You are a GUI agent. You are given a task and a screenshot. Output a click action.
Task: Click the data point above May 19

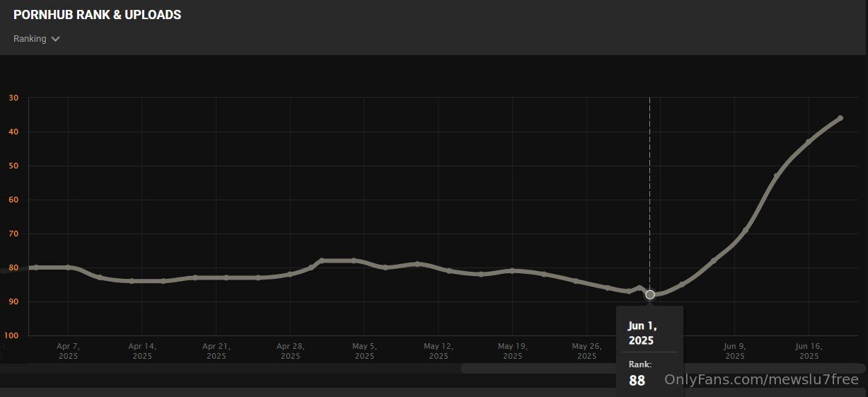[512, 270]
